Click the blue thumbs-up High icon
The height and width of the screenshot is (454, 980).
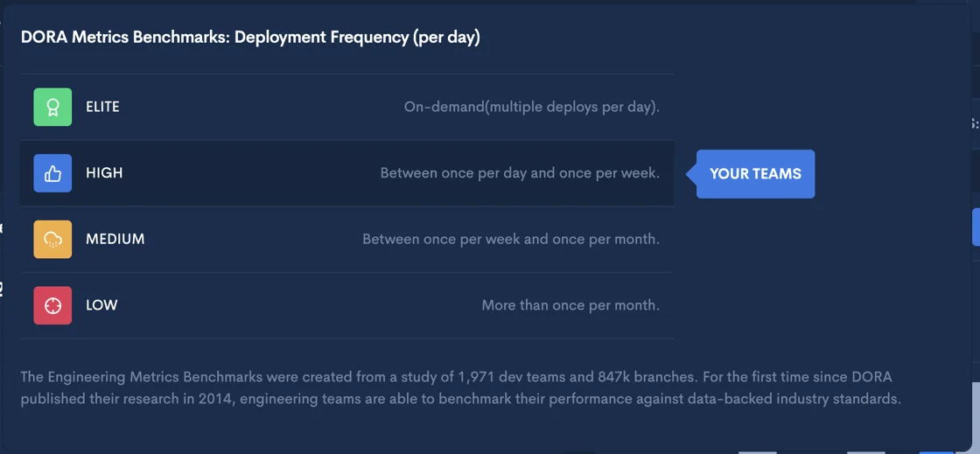52,173
